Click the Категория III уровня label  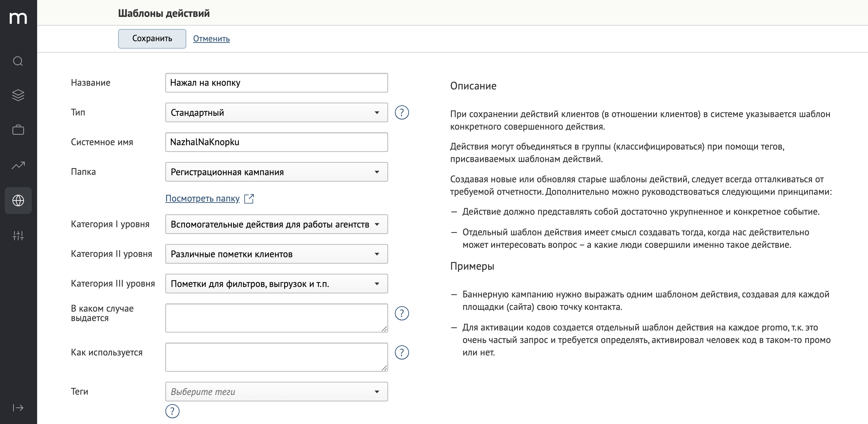pyautogui.click(x=113, y=284)
